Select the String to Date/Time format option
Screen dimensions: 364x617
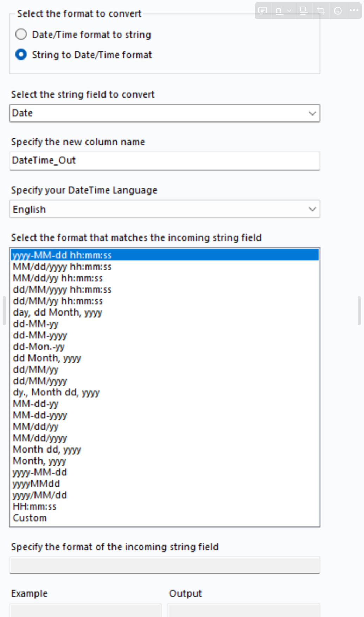coord(21,55)
